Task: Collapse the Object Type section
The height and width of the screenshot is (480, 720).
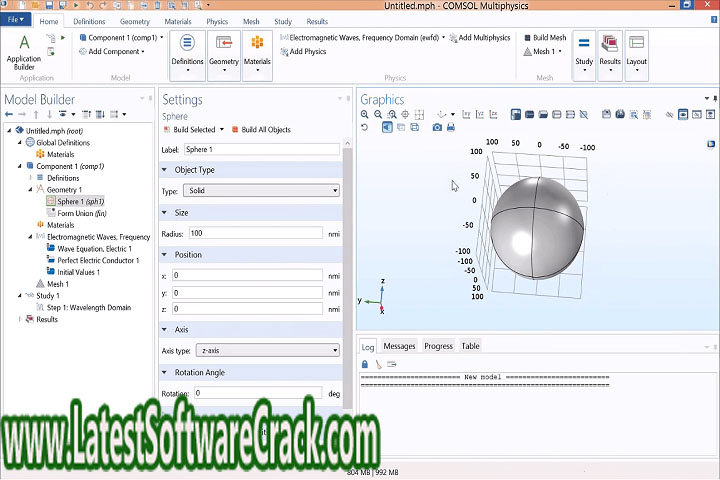Action: [164, 169]
